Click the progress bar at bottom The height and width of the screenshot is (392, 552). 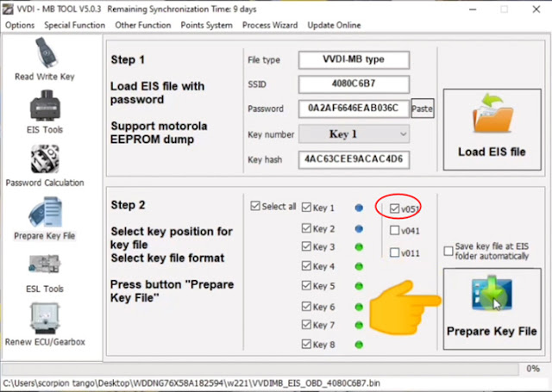(260, 369)
